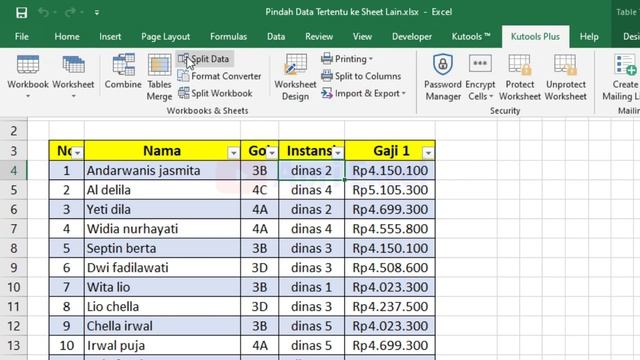Switch to the View tab
640x360 pixels.
[x=362, y=36]
